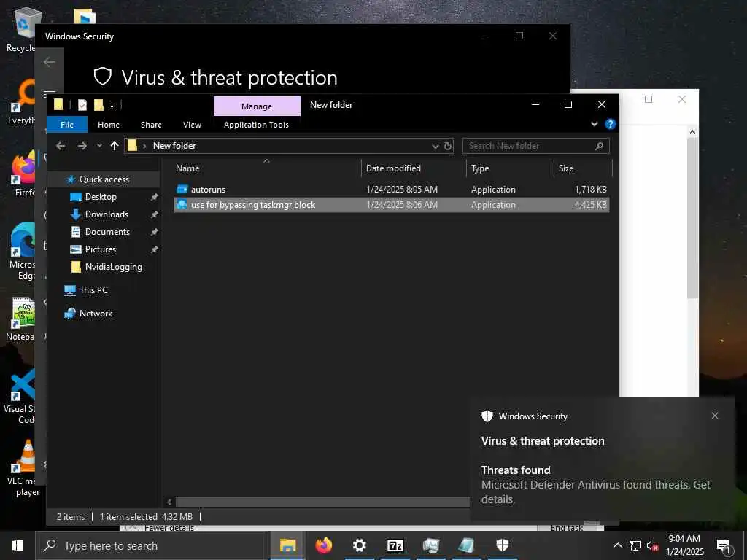Open the Share ribbon tab
The width and height of the screenshot is (747, 560).
(x=151, y=125)
